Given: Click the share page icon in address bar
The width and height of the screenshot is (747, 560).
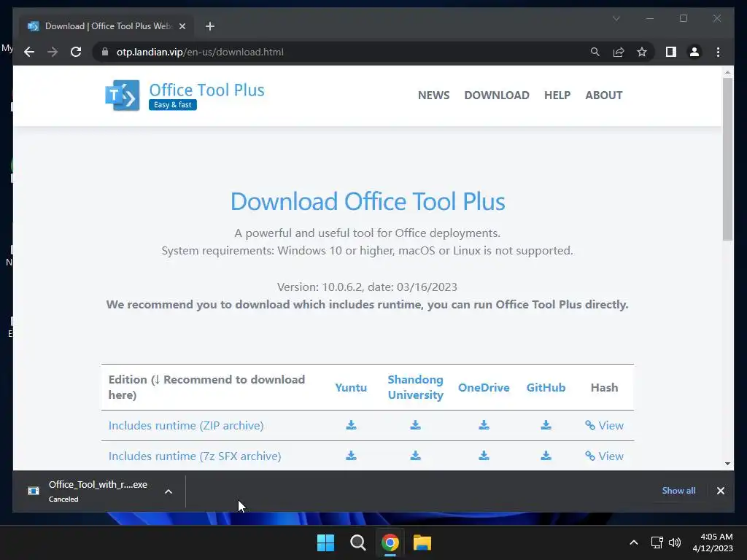Looking at the screenshot, I should tap(619, 52).
